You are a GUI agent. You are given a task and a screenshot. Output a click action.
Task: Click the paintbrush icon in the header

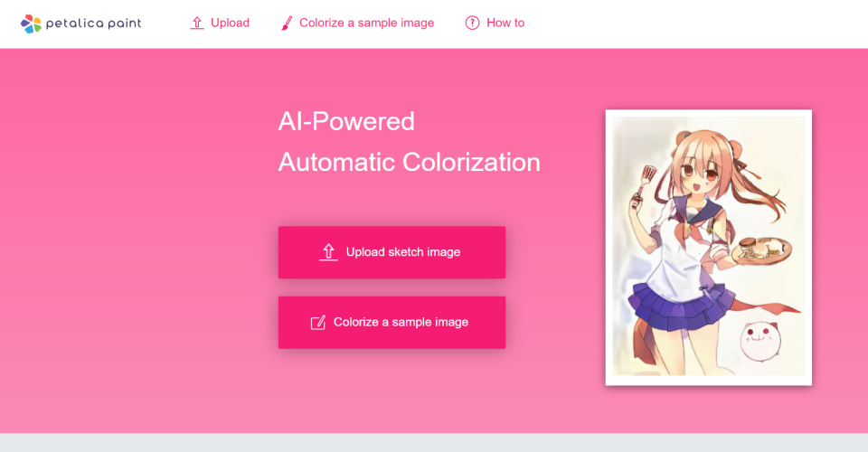(x=287, y=24)
